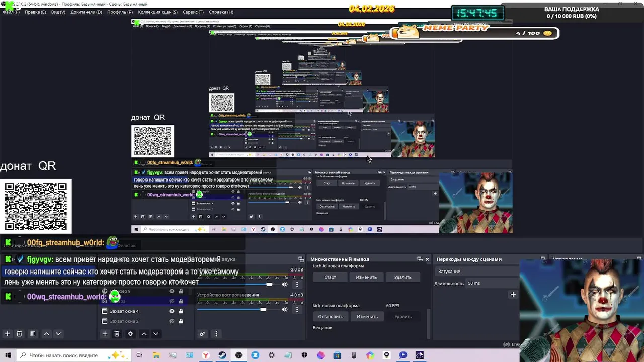Move the selected scene down
This screenshot has height=362, width=644.
click(x=58, y=334)
